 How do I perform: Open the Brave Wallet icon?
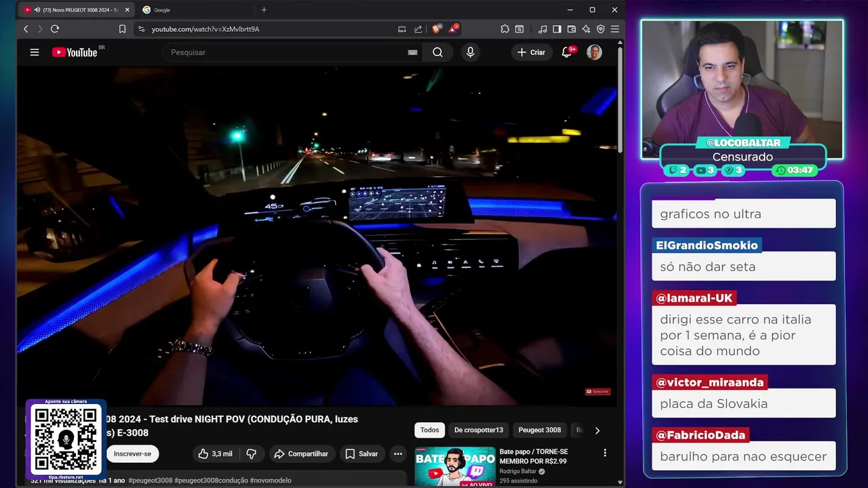tap(572, 29)
